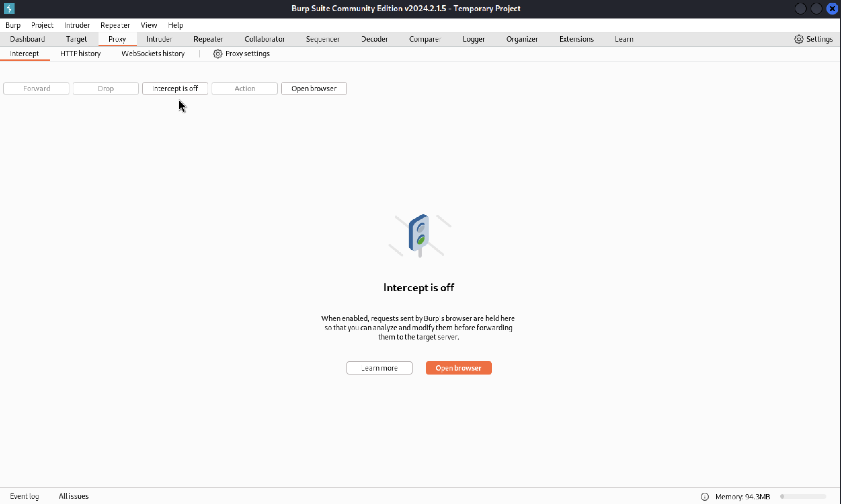This screenshot has height=504, width=841.
Task: Open the Repeater menu in menu bar
Action: 115,25
